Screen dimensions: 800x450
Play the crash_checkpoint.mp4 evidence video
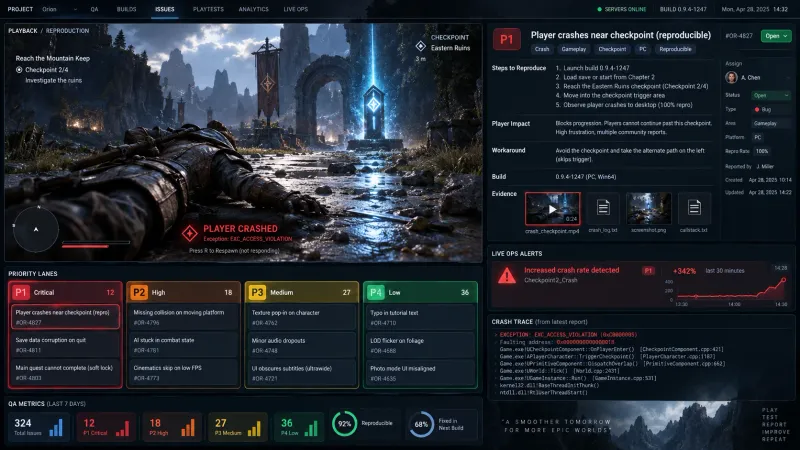pos(552,209)
